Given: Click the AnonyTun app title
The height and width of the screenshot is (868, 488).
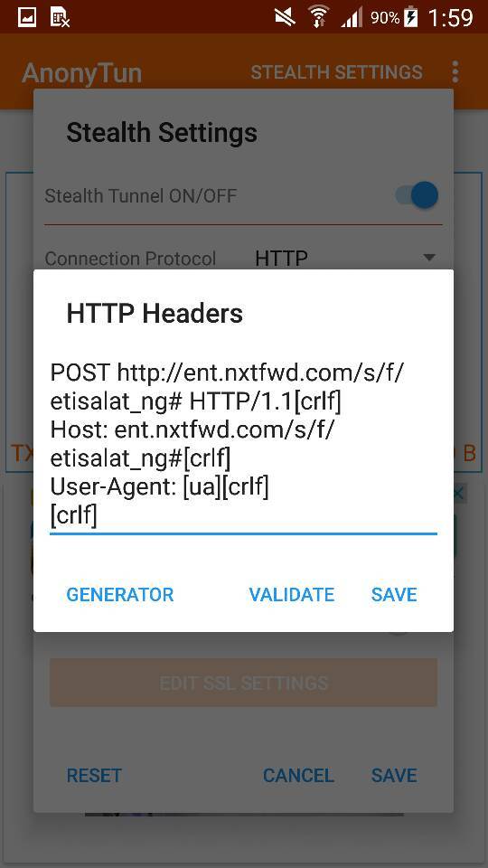Looking at the screenshot, I should (82, 73).
